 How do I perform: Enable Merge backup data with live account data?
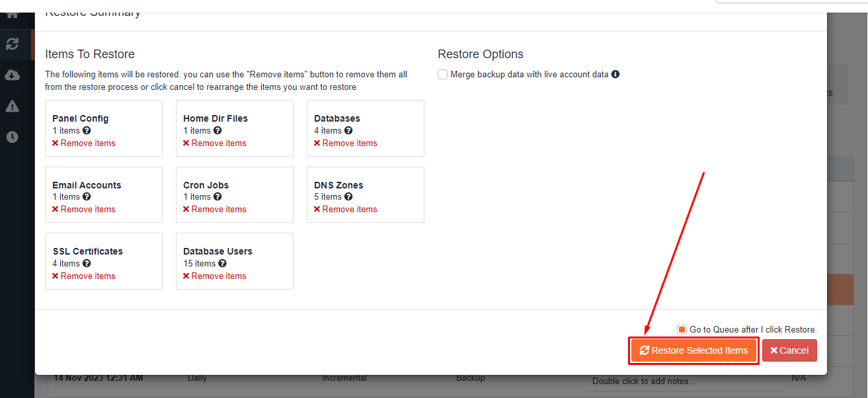click(443, 75)
